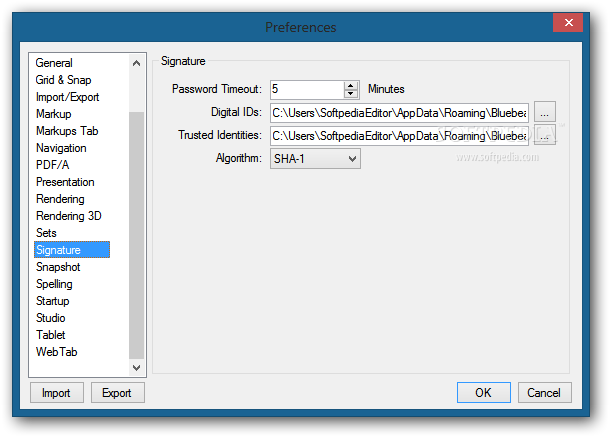This screenshot has width=610, height=437.
Task: Click the Digital IDs path field
Action: coord(400,113)
